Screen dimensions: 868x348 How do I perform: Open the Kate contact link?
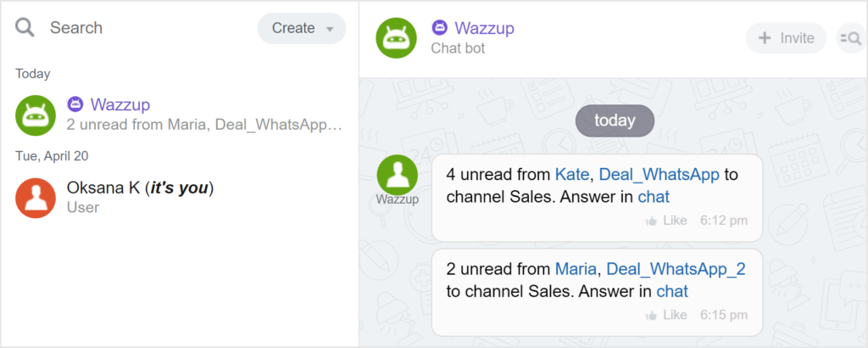pos(573,175)
